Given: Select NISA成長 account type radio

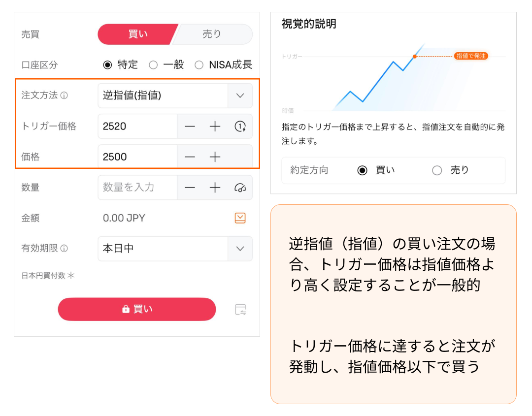Looking at the screenshot, I should pyautogui.click(x=199, y=65).
